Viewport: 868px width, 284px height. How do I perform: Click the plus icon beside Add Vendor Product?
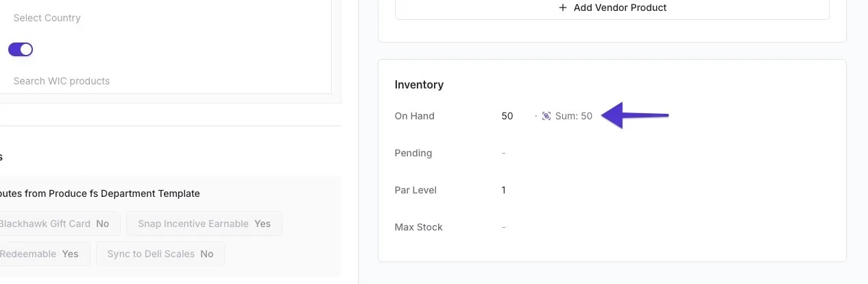[563, 8]
